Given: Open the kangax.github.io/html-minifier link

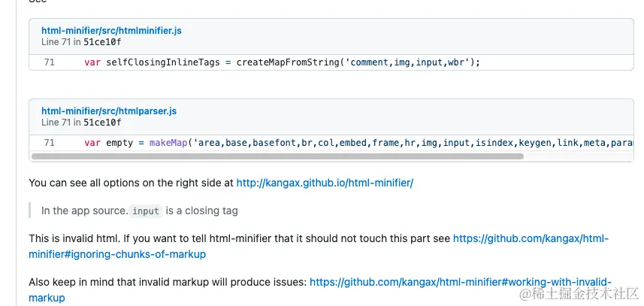Looking at the screenshot, I should pyautogui.click(x=325, y=183).
